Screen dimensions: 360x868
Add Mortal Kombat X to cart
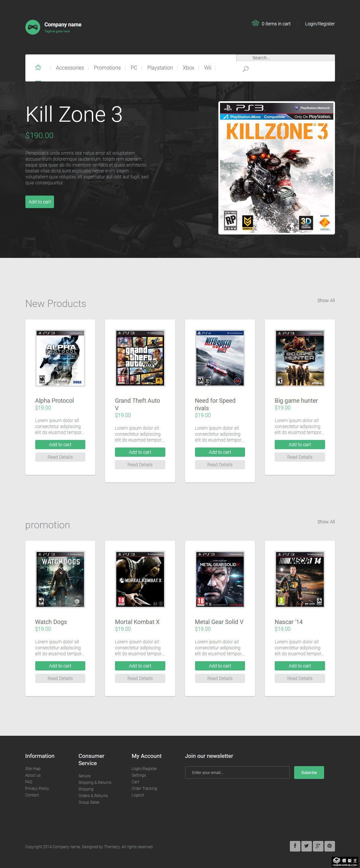pos(140,666)
